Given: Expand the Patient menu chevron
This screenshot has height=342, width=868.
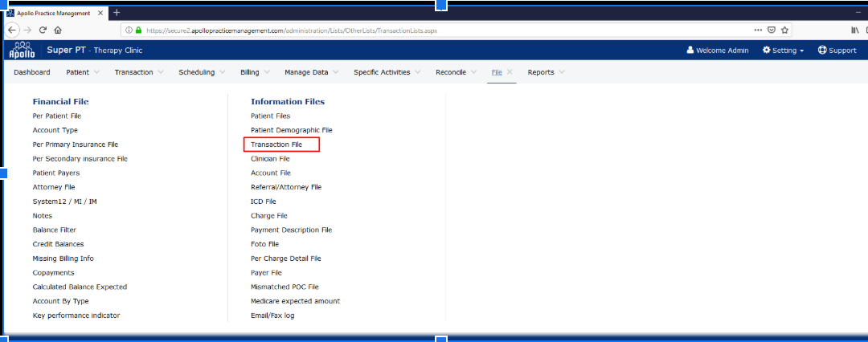Looking at the screenshot, I should click(96, 72).
